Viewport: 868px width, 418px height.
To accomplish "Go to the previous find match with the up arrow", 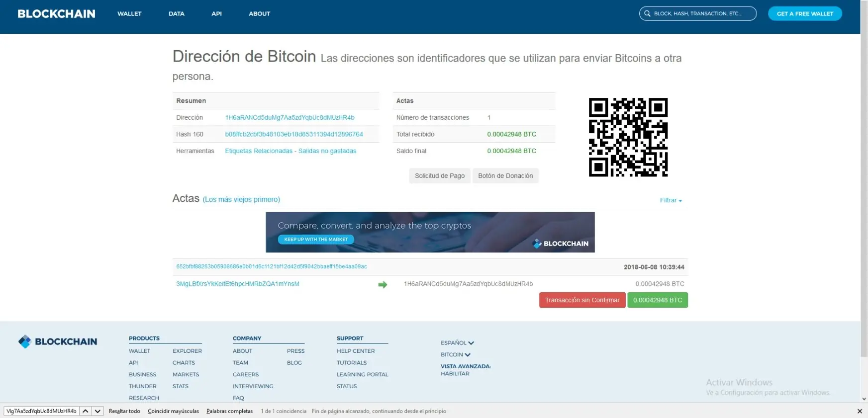I will tap(86, 411).
